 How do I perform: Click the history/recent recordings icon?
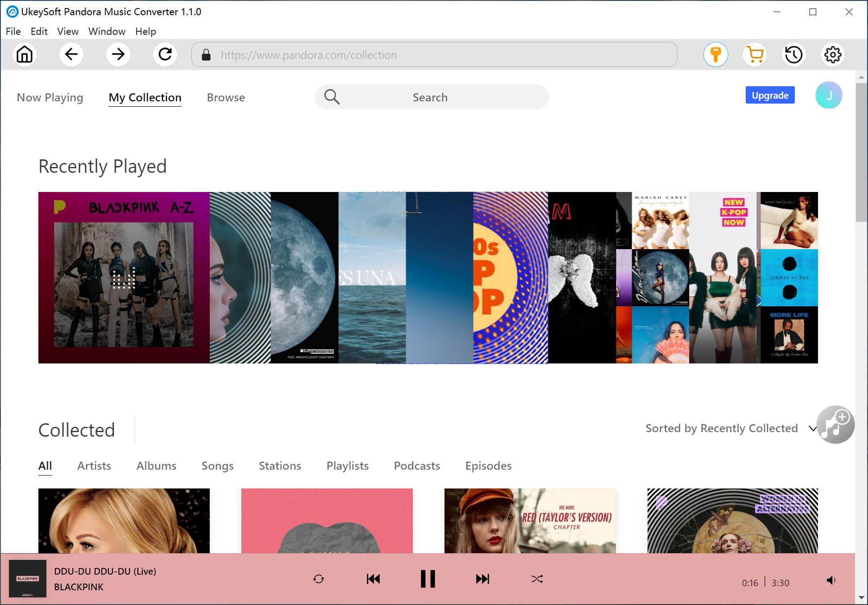794,55
